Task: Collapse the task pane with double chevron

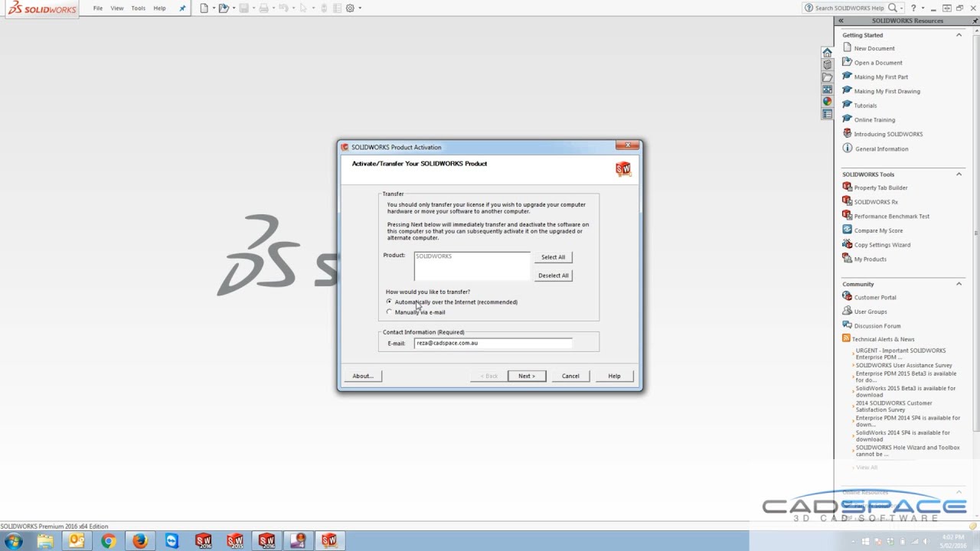Action: [x=841, y=21]
